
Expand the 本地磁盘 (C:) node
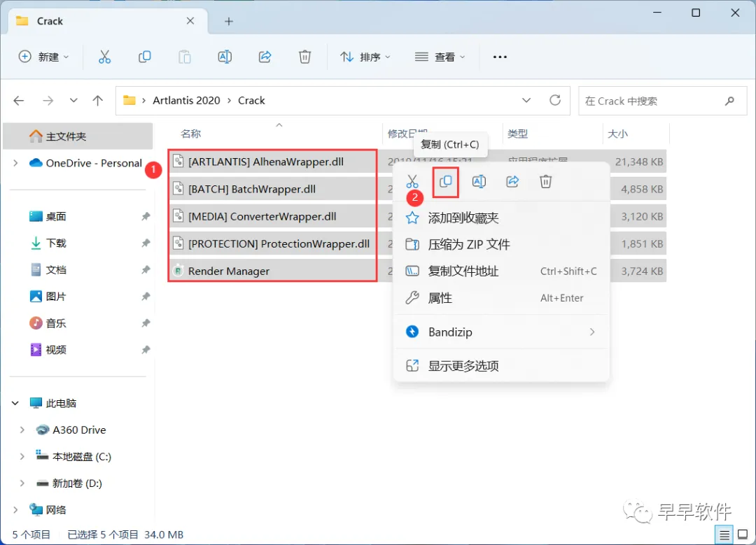22,456
